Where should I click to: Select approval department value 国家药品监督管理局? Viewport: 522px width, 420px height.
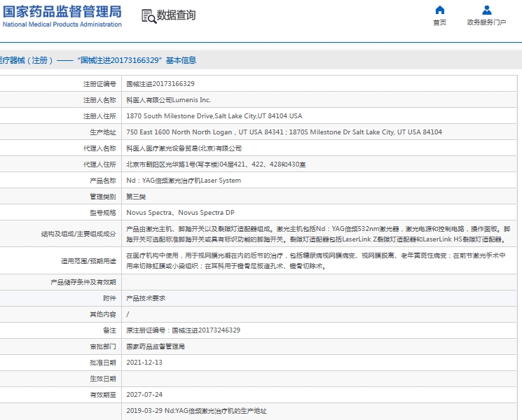coord(156,346)
